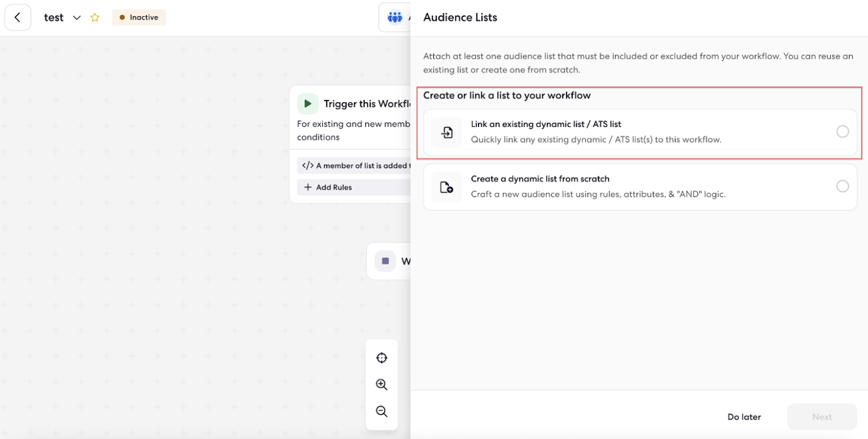Click the Next button
This screenshot has width=868, height=439.
[822, 417]
